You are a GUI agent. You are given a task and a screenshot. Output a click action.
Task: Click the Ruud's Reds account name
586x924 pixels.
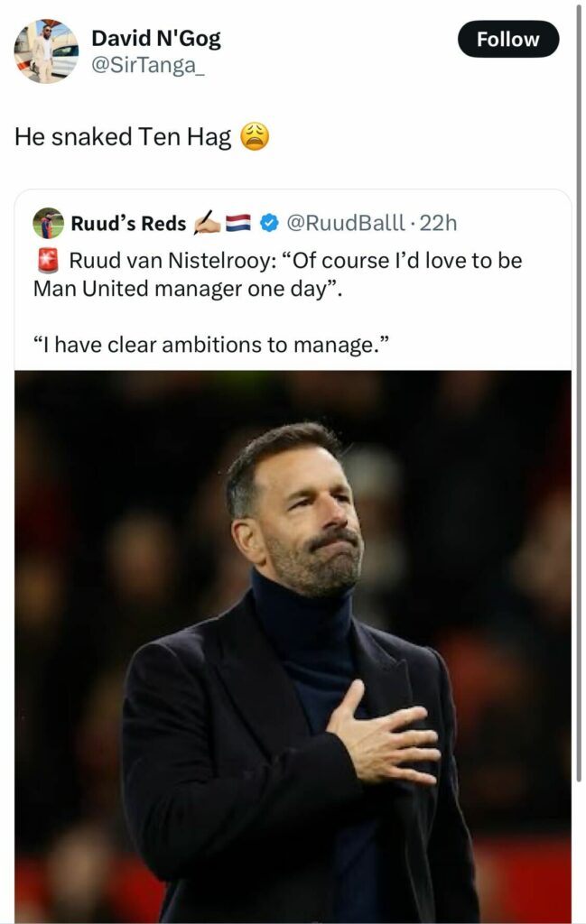[128, 223]
